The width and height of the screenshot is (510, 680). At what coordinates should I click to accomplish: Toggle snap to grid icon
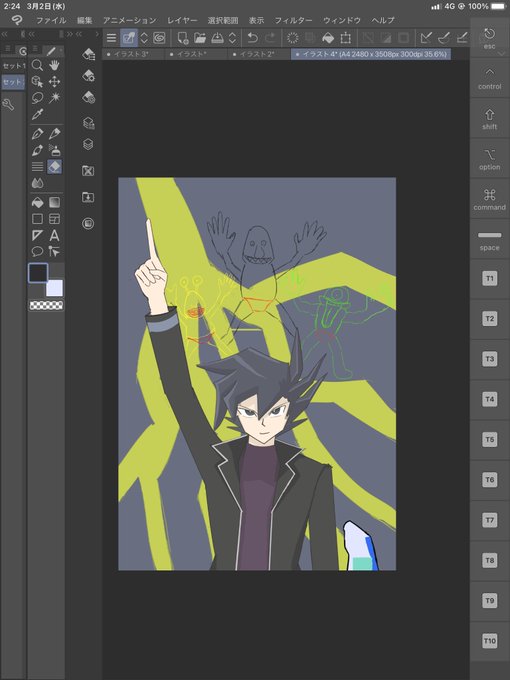pyautogui.click(x=462, y=38)
